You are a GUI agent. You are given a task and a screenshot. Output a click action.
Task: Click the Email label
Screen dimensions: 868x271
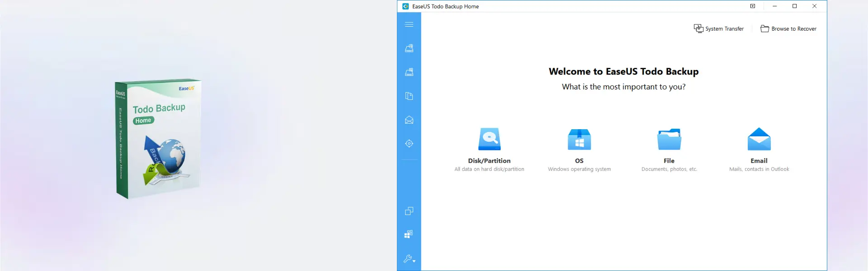coord(759,161)
